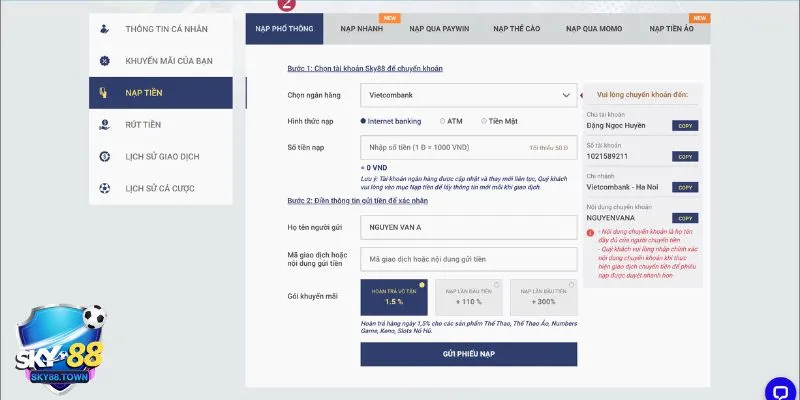Select Internet banking radio option
The height and width of the screenshot is (400, 800).
pos(391,121)
